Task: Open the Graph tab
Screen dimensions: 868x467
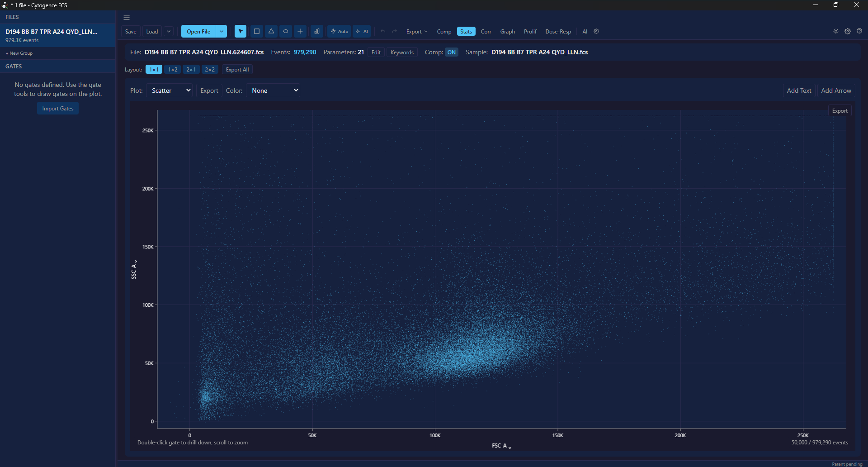Action: 508,31
